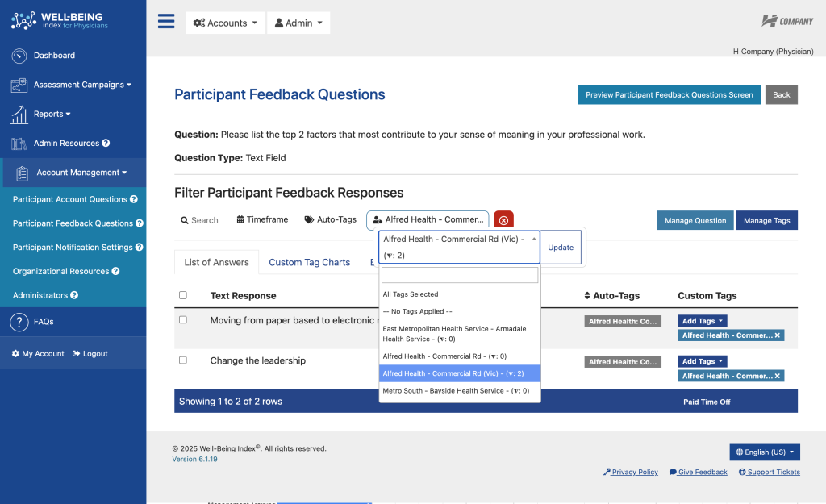
Task: Open Add Tags dropdown for Moving from paper row
Action: pos(703,321)
